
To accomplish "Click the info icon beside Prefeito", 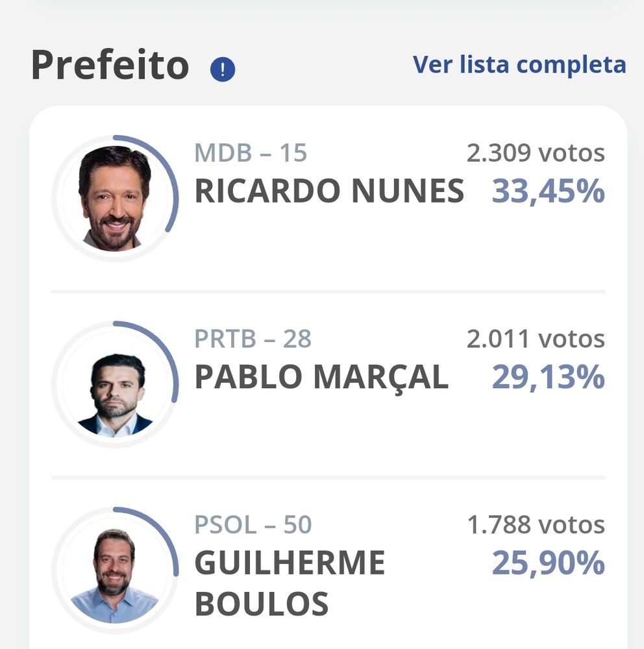I will 223,69.
